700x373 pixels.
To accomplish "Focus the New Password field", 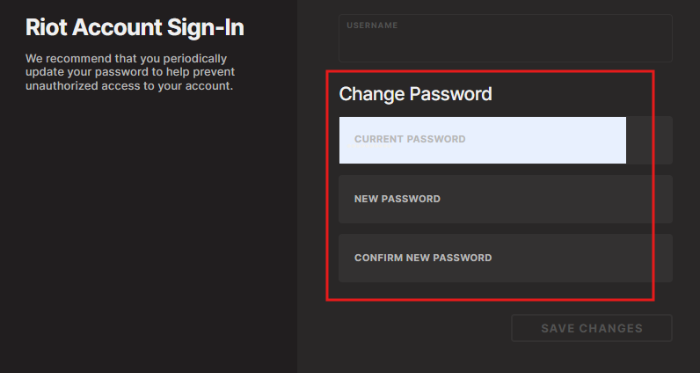I will click(505, 199).
